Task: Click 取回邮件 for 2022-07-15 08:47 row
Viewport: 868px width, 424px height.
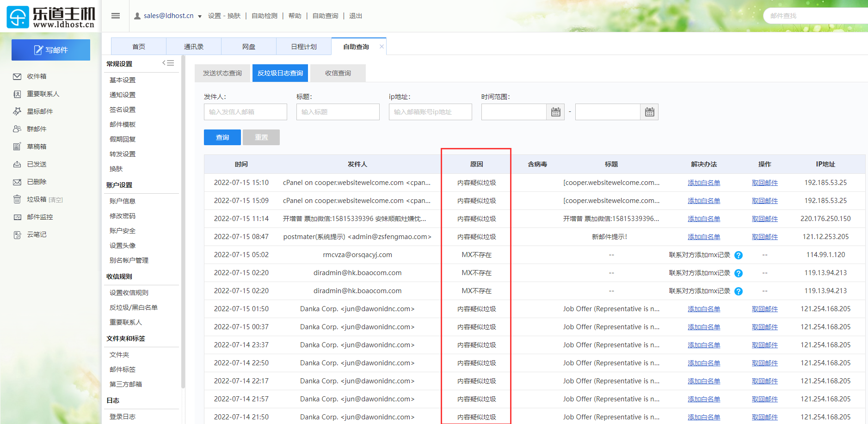Action: pos(765,237)
